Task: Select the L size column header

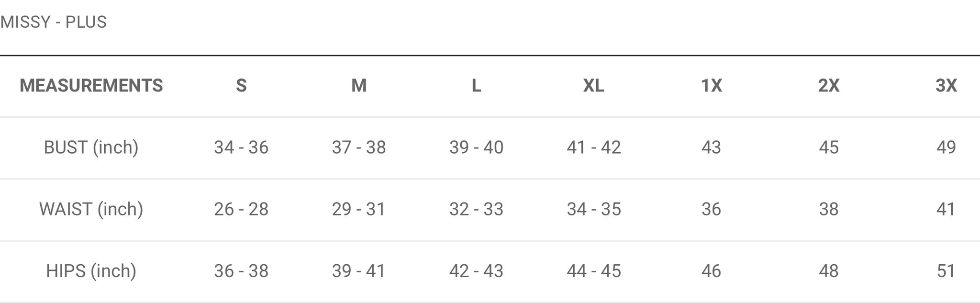Action: (x=476, y=86)
